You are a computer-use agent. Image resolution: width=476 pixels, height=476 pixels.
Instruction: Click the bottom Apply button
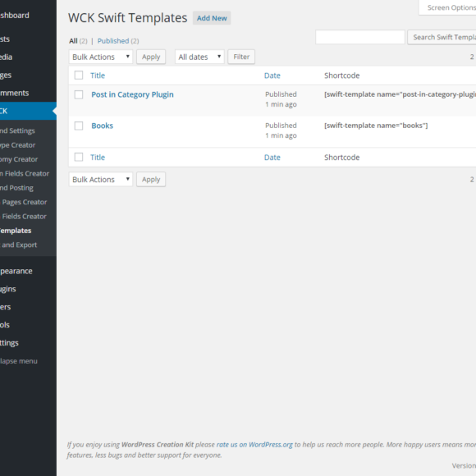click(x=151, y=180)
